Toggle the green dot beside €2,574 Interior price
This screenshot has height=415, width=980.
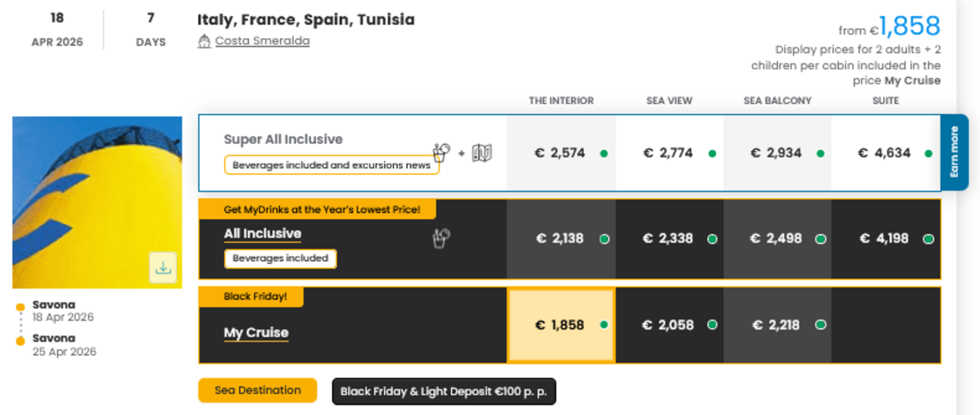(603, 153)
